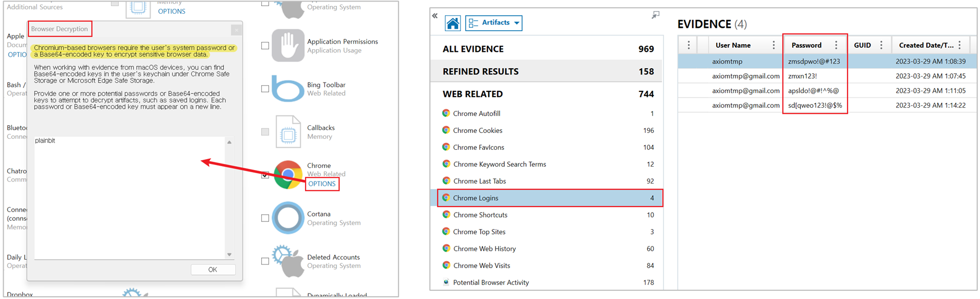
Task: Open Chrome Cookies artifacts
Action: pos(547,130)
